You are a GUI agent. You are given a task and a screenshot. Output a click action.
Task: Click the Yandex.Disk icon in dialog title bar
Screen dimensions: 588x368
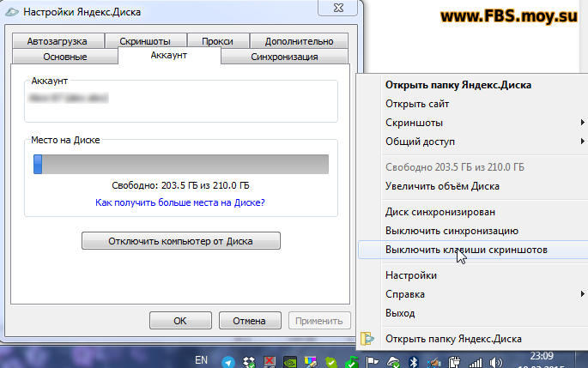[x=12, y=12]
